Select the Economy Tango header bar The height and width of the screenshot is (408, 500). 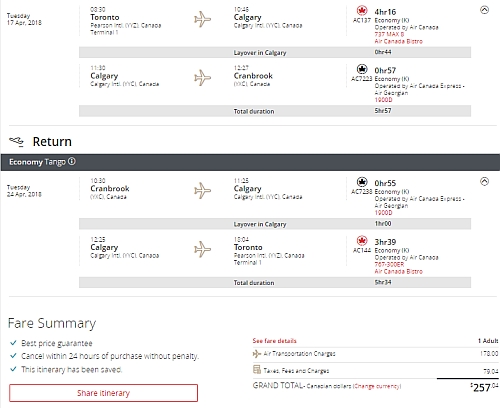point(250,162)
